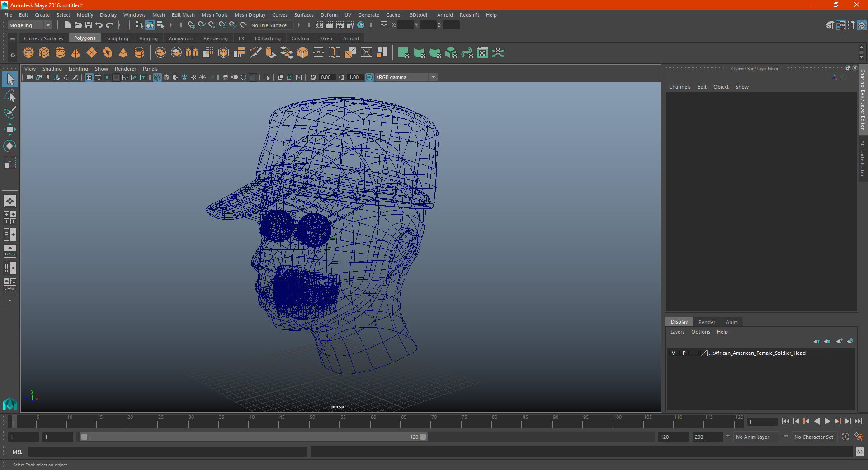Image resolution: width=868 pixels, height=470 pixels.
Task: Create a polygon pyramid from the shelf
Action: click(123, 53)
